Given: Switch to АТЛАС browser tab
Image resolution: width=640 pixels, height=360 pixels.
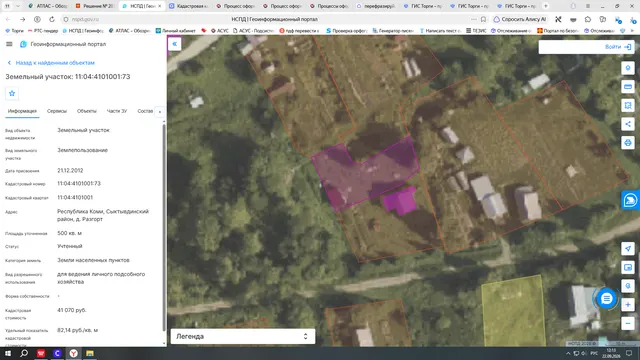Looking at the screenshot, I should 48,6.
